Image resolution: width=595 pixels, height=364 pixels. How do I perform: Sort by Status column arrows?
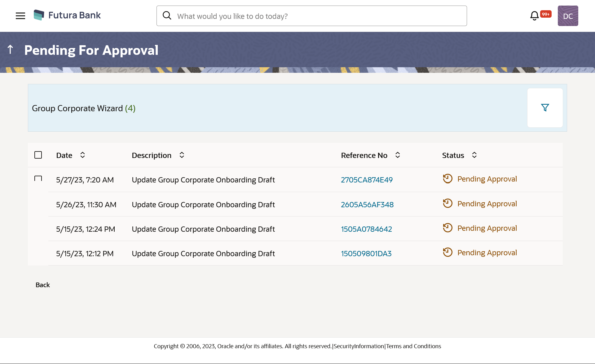pos(474,155)
